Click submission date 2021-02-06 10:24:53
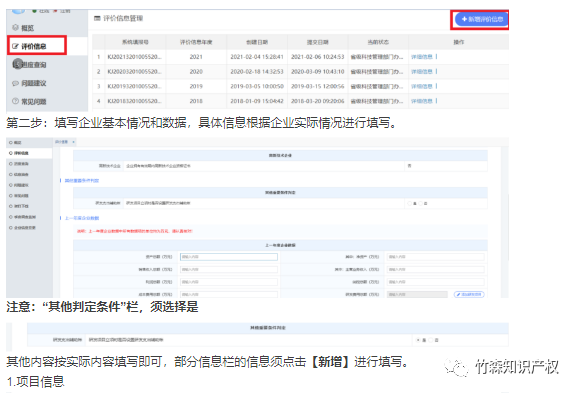 point(318,57)
